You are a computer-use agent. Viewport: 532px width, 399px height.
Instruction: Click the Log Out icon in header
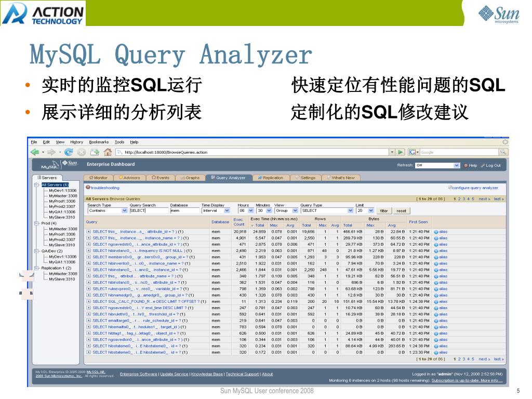pyautogui.click(x=483, y=166)
